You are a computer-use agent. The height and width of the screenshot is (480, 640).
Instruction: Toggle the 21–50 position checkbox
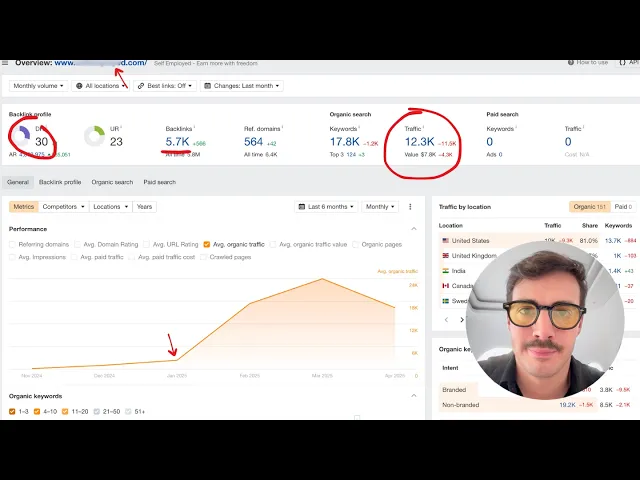coord(97,411)
